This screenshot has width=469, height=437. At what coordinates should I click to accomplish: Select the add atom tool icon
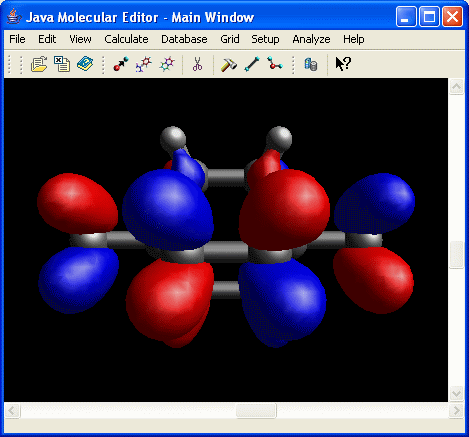(121, 64)
